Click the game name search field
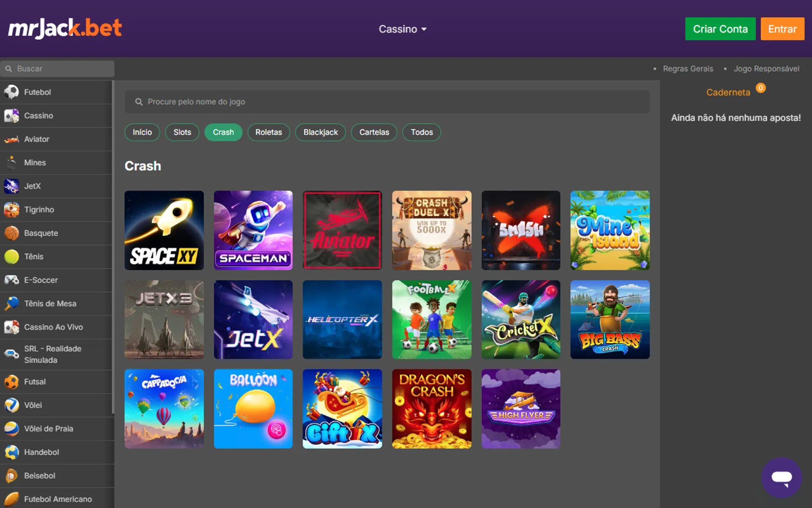This screenshot has width=812, height=508. pos(387,102)
